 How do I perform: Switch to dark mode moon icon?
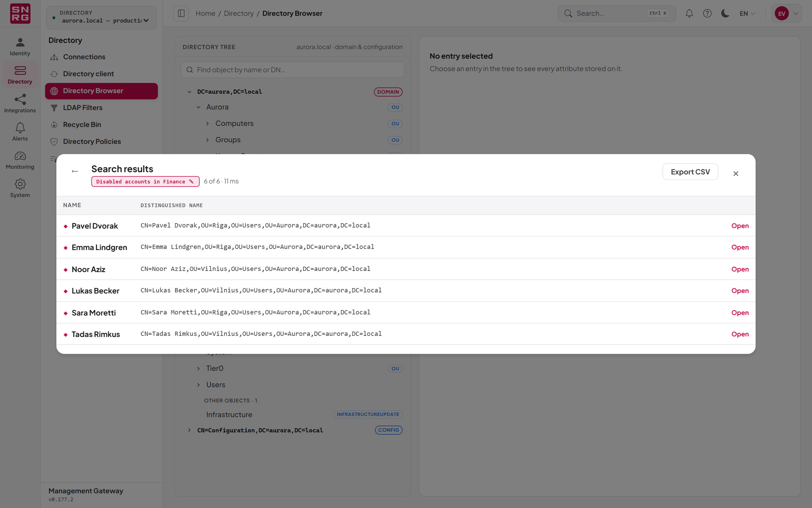click(725, 14)
